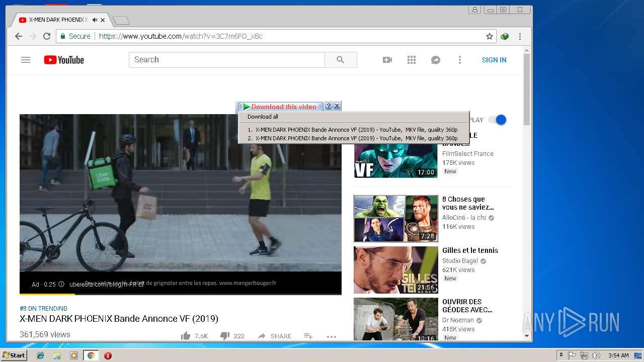Click the browser forward arrow

pyautogui.click(x=33, y=36)
